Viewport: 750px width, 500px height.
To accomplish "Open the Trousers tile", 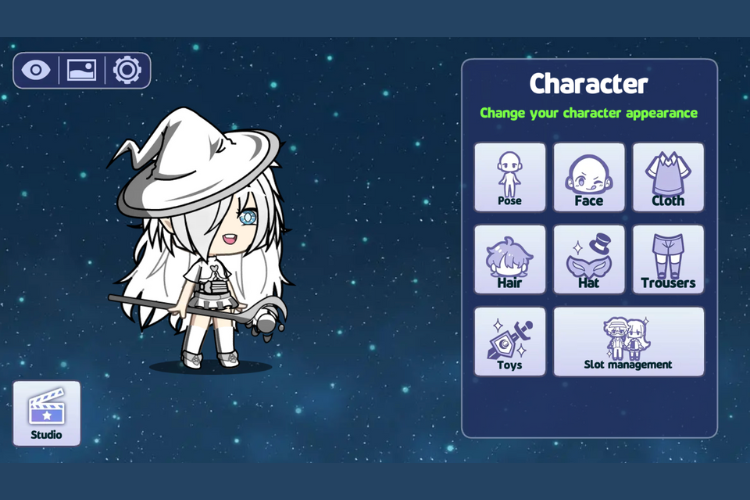I will coord(668,259).
